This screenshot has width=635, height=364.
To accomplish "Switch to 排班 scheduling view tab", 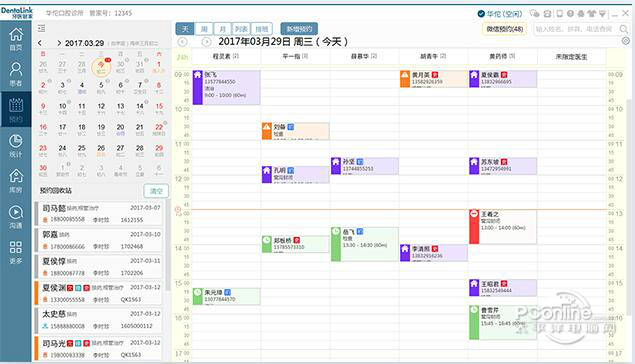I will (262, 29).
